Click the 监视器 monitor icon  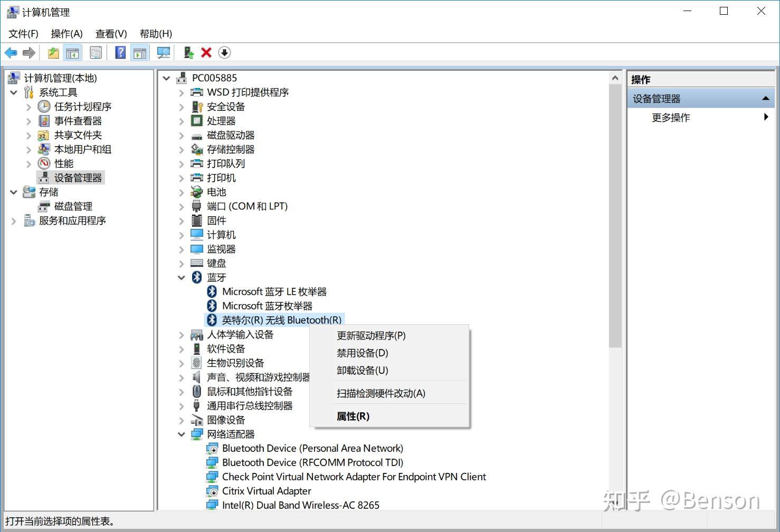tap(197, 249)
